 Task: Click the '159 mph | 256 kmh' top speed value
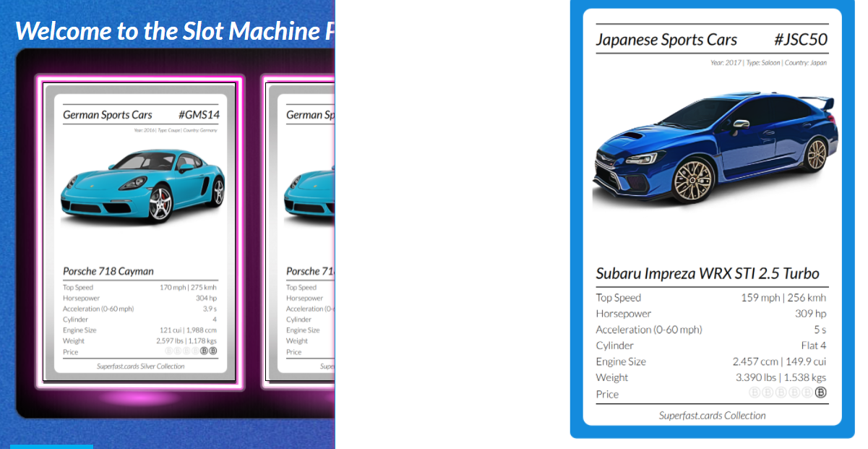[783, 297]
